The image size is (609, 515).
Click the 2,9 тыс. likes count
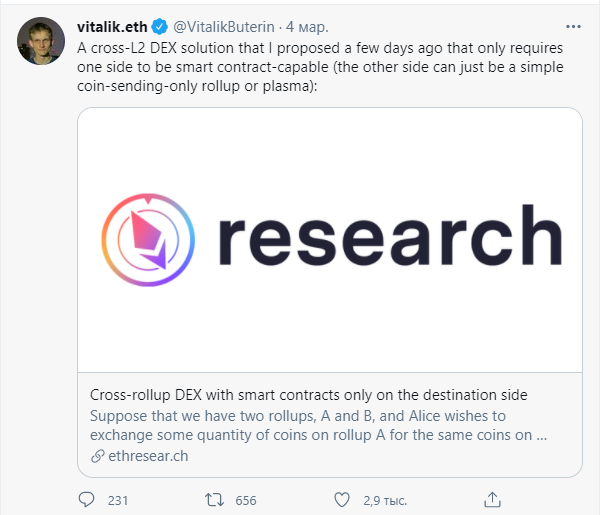[x=383, y=499]
